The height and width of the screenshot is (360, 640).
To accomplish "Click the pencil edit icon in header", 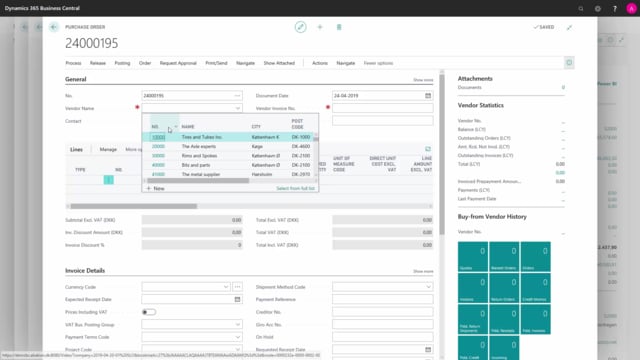I will point(300,27).
